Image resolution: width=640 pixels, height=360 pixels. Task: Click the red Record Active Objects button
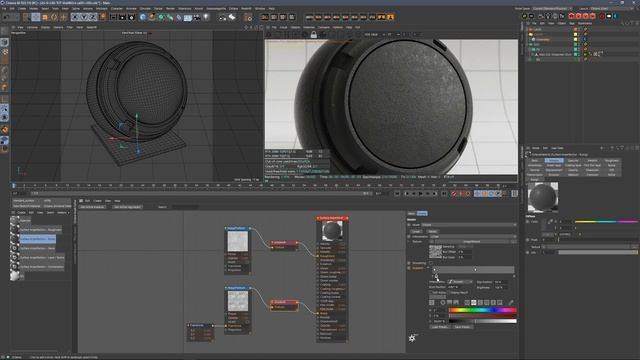coord(453,193)
